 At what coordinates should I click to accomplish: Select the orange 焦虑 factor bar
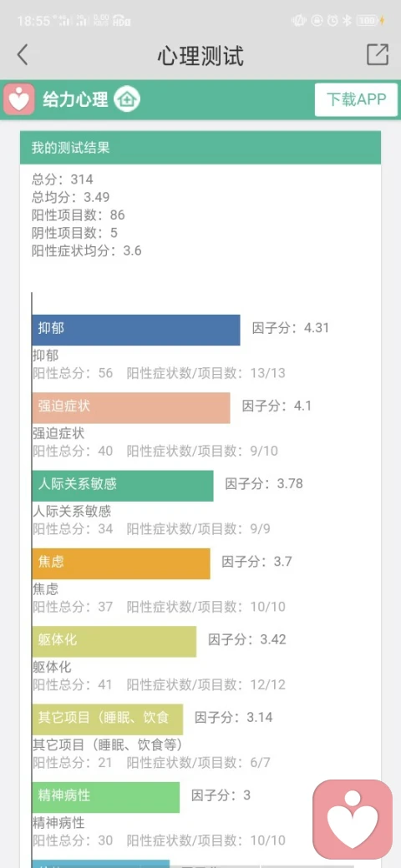pos(121,563)
